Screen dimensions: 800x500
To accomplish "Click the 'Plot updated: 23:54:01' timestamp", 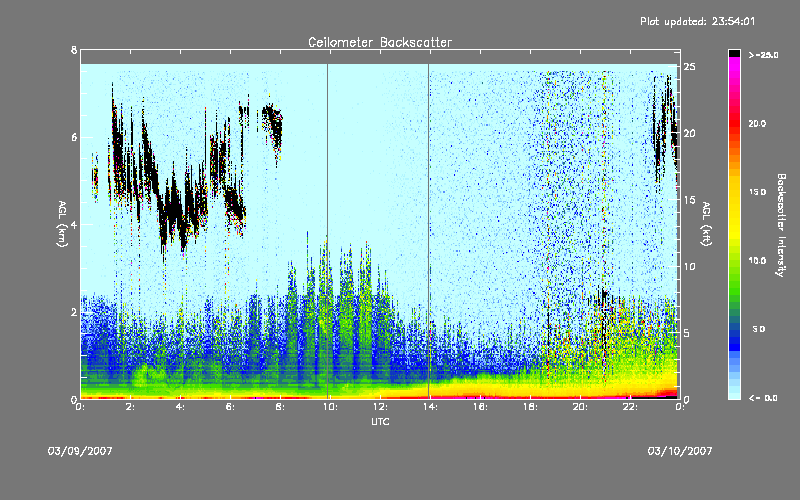I will [697, 21].
